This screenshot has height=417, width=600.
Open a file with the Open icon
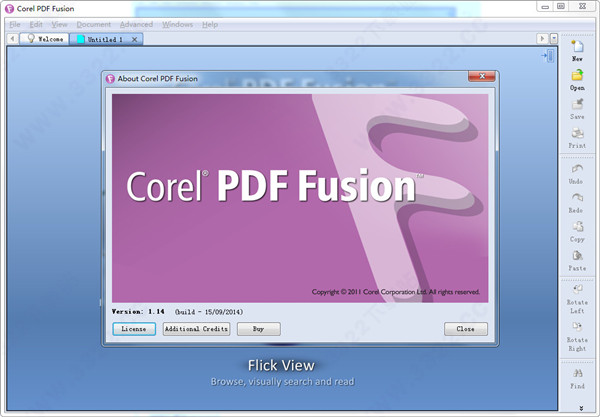(x=577, y=75)
